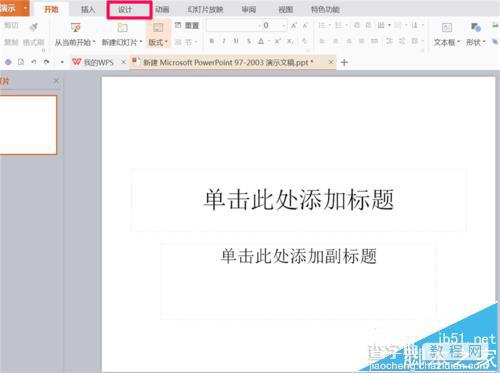Switch to the 开始 ribbon tab

tap(51, 9)
